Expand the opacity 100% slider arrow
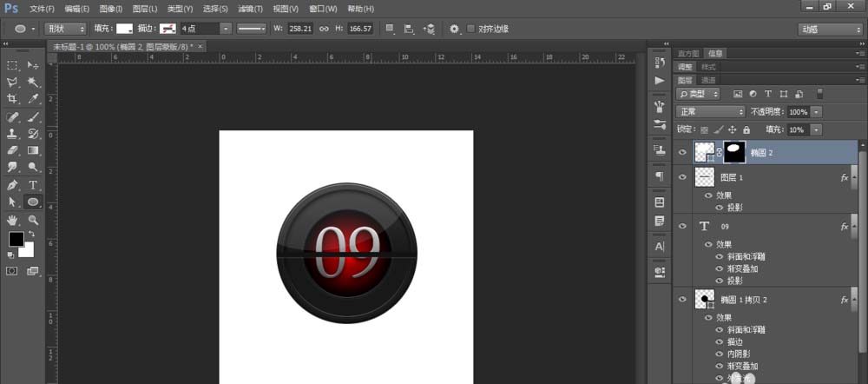The width and height of the screenshot is (868, 384). [817, 112]
